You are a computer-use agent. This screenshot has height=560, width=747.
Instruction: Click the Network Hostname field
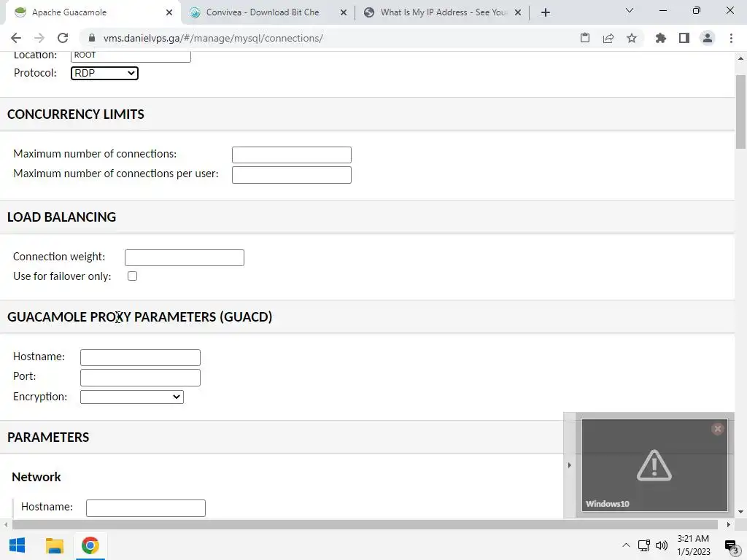coord(146,508)
